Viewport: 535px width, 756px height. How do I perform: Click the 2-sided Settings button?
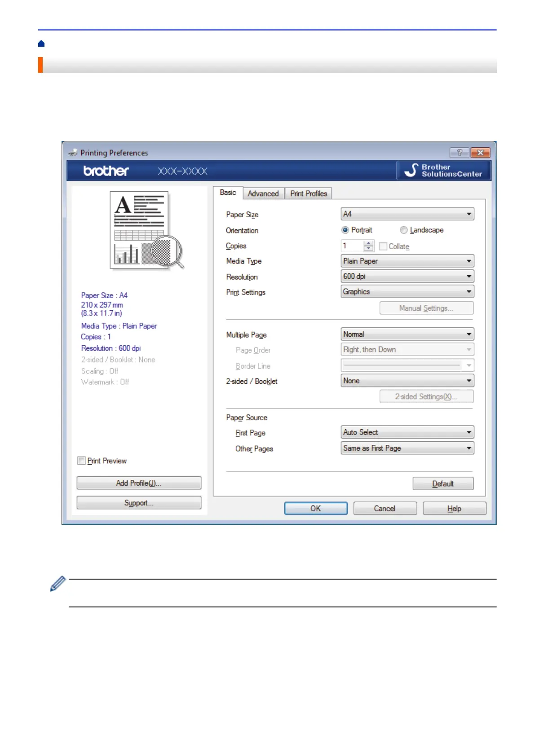tap(426, 396)
